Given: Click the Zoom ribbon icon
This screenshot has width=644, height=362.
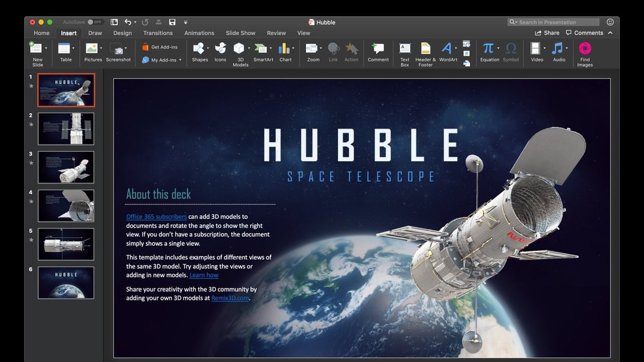Looking at the screenshot, I should point(312,48).
